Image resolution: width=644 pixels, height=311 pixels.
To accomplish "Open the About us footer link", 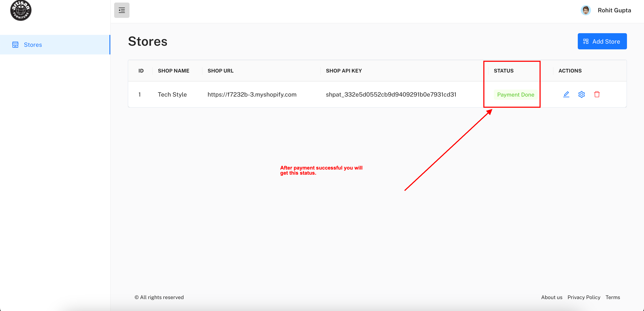I will 552,297.
